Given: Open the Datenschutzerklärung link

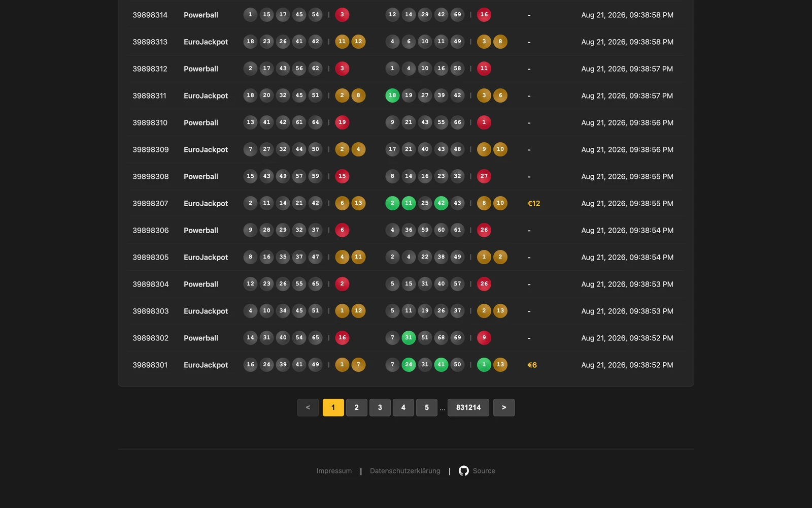Looking at the screenshot, I should (405, 471).
